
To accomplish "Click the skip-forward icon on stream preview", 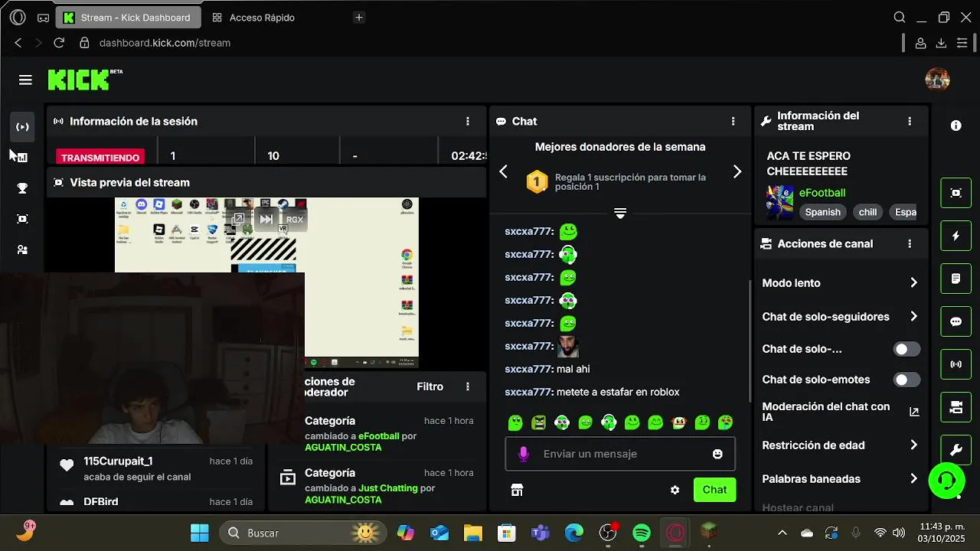I will click(x=266, y=220).
